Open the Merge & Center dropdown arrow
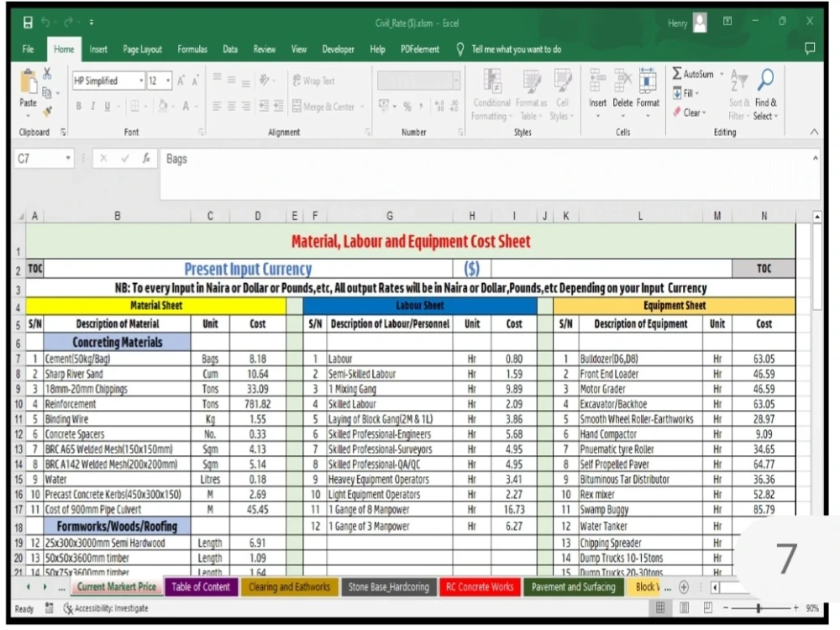The image size is (840, 630). tap(363, 107)
